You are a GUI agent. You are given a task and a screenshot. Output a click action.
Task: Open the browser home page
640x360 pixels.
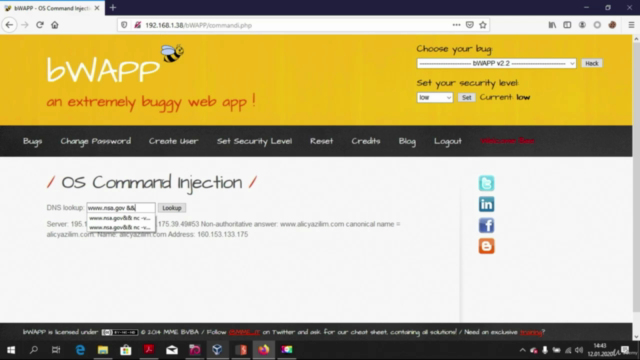(x=55, y=25)
